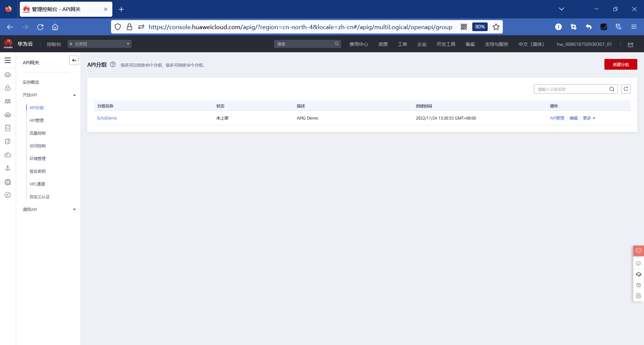Go back to previous page
Image resolution: width=644 pixels, height=345 pixels.
click(10, 27)
